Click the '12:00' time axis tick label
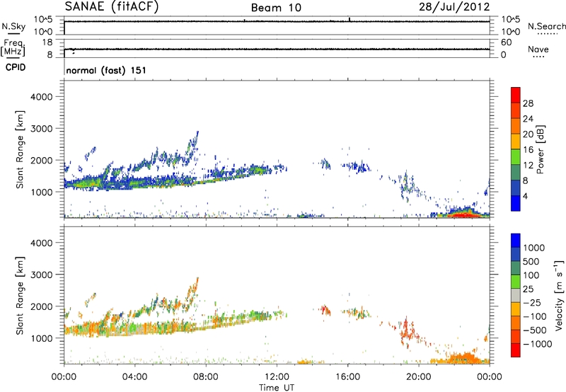566x392 pixels. point(277,377)
